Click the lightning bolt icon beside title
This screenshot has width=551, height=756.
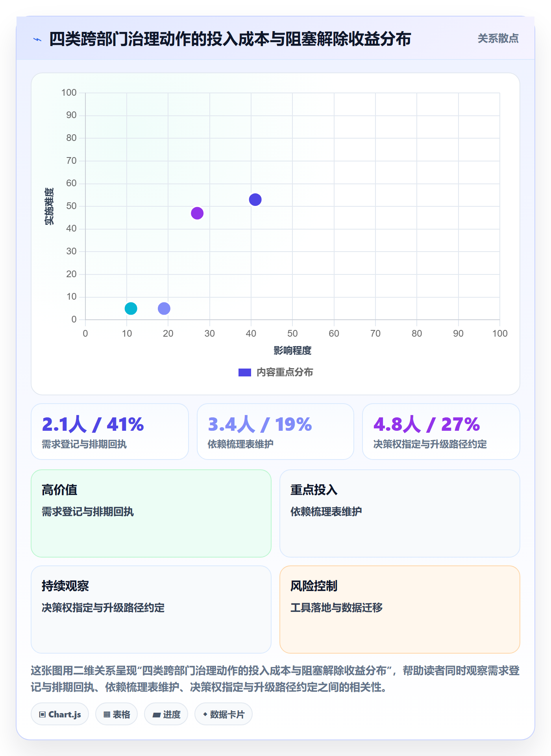tap(37, 39)
